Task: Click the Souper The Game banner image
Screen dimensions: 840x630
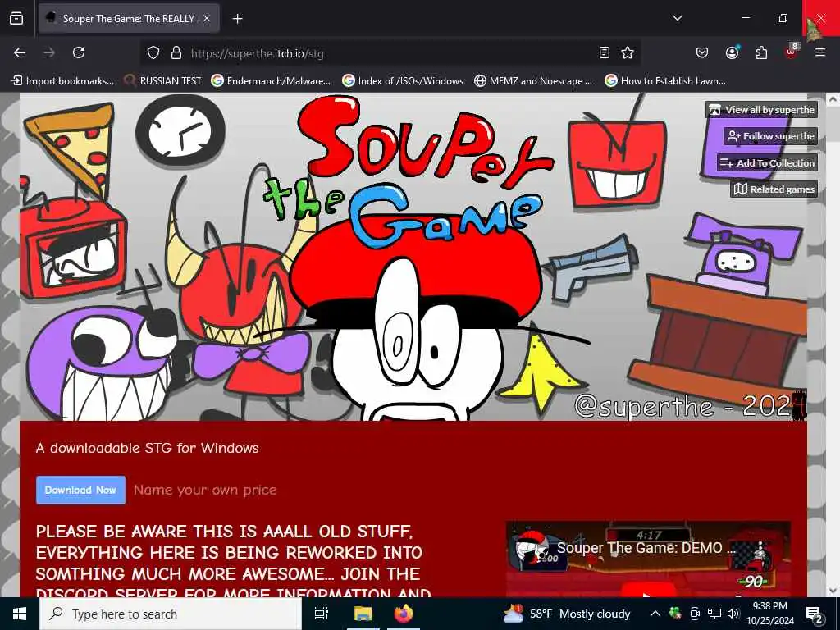Action: click(x=413, y=257)
